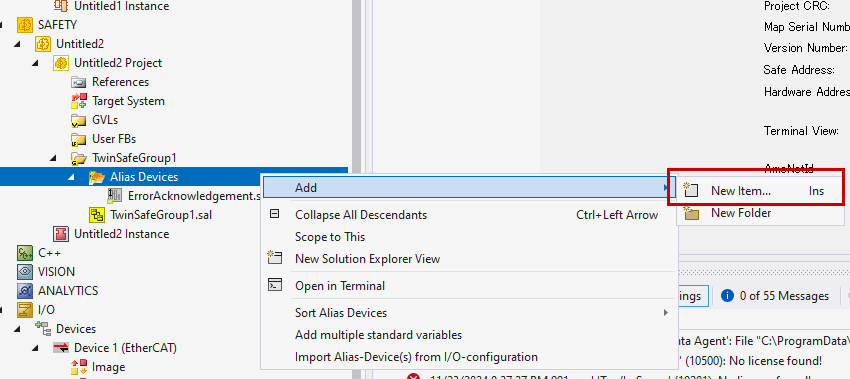Image resolution: width=850 pixels, height=379 pixels.
Task: Select the VISION tree item
Action: tap(56, 272)
